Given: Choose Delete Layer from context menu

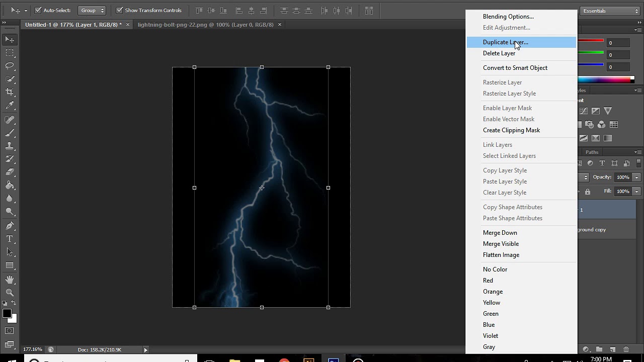Looking at the screenshot, I should coord(521,53).
